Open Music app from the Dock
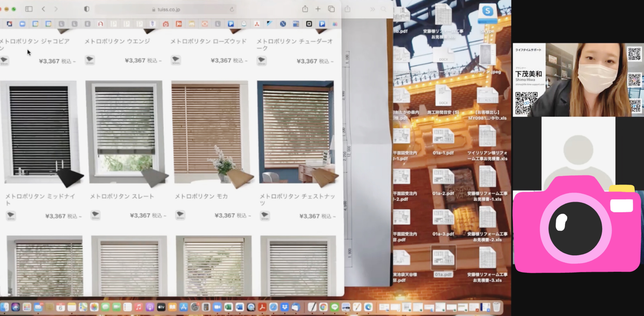The width and height of the screenshot is (644, 316). click(x=138, y=307)
